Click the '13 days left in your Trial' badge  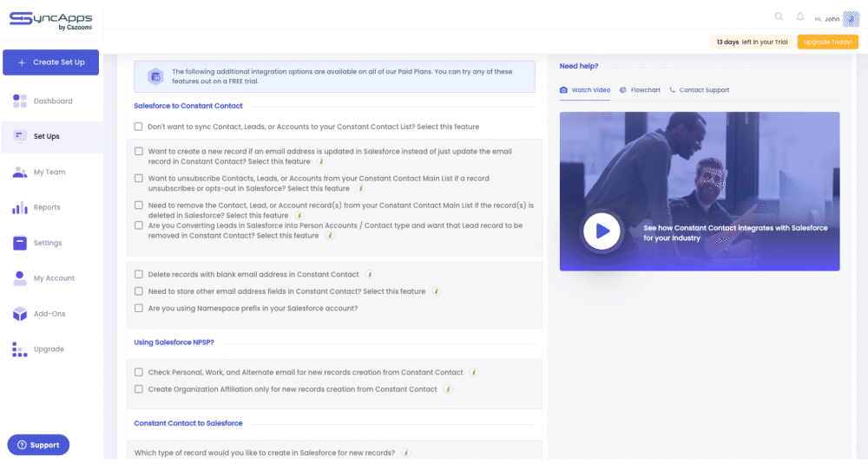[x=752, y=42]
